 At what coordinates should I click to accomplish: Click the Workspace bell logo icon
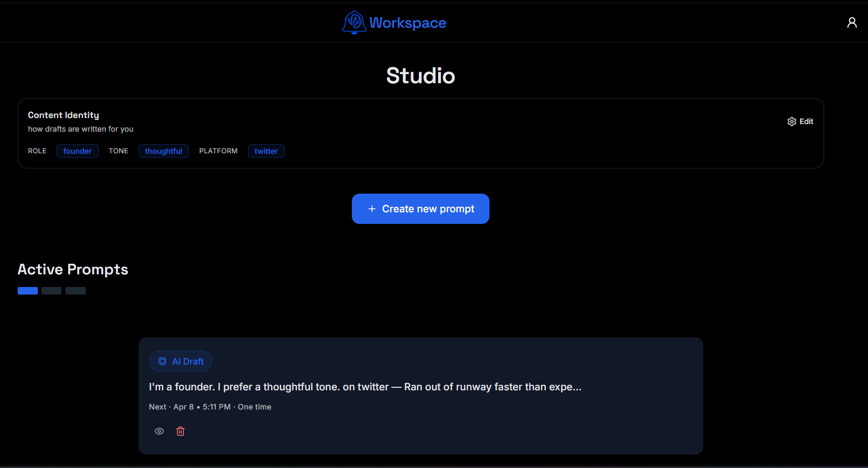(x=354, y=23)
